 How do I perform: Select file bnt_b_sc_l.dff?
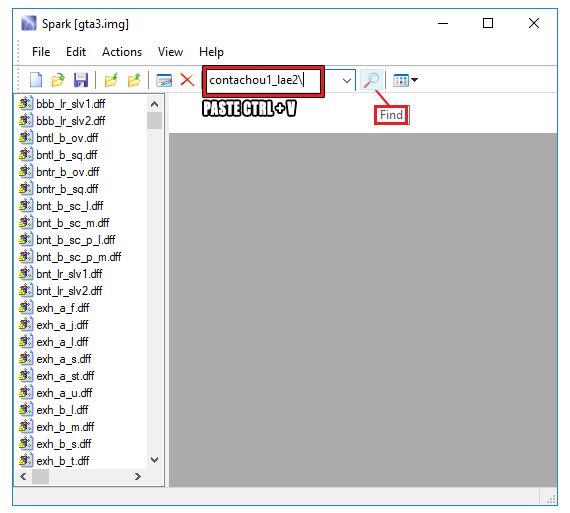70,206
